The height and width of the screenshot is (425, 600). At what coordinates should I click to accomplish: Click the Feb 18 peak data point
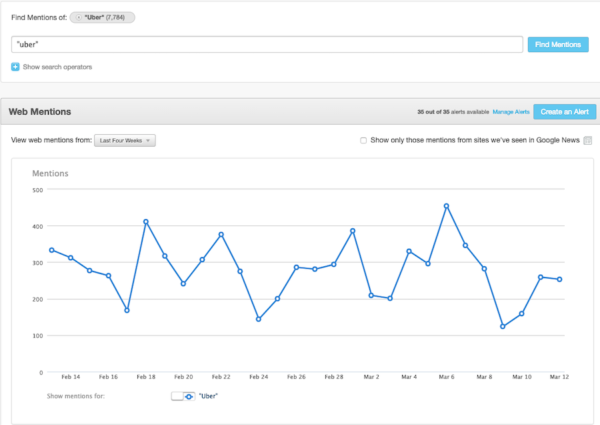point(146,222)
